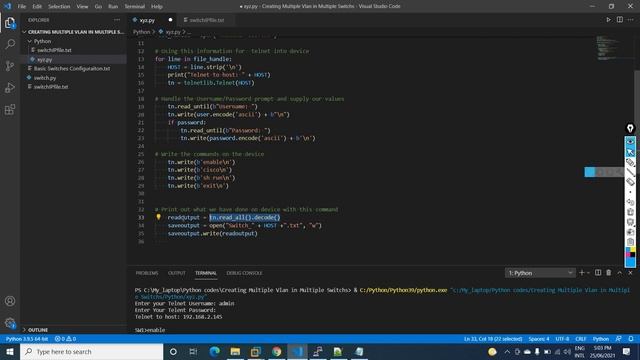This screenshot has height=360, width=640.
Task: Open the Help menu
Action: [157, 6]
